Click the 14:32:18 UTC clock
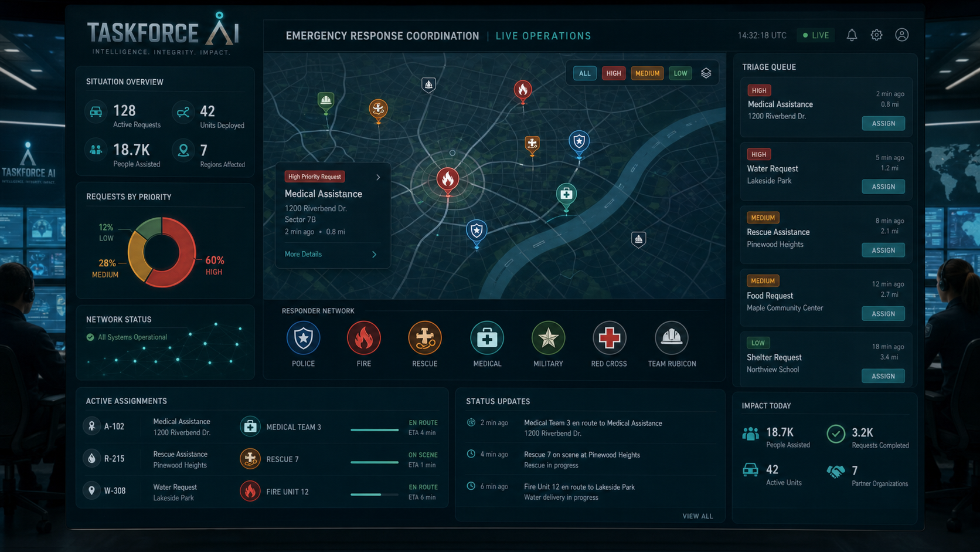The width and height of the screenshot is (980, 552). [x=762, y=35]
